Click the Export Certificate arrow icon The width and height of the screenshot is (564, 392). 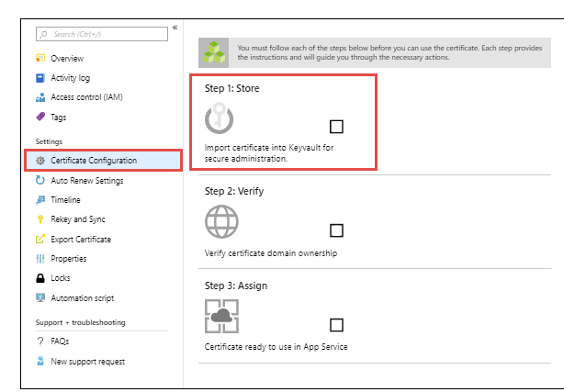[x=40, y=239]
